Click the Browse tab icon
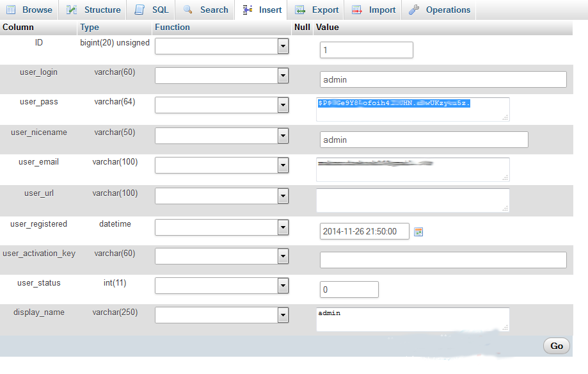Image resolution: width=588 pixels, height=374 pixels. point(11,10)
